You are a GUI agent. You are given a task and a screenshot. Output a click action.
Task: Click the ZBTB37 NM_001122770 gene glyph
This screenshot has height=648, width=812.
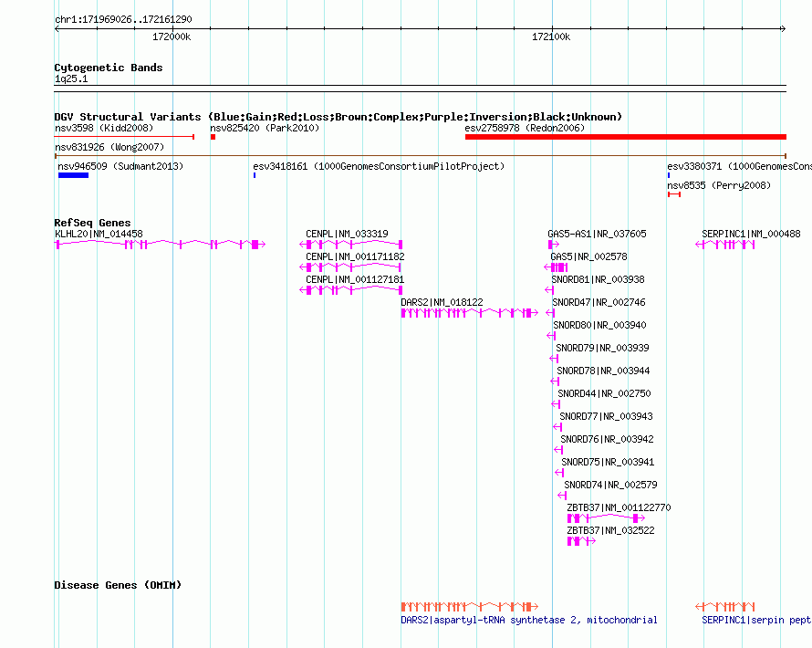point(607,518)
